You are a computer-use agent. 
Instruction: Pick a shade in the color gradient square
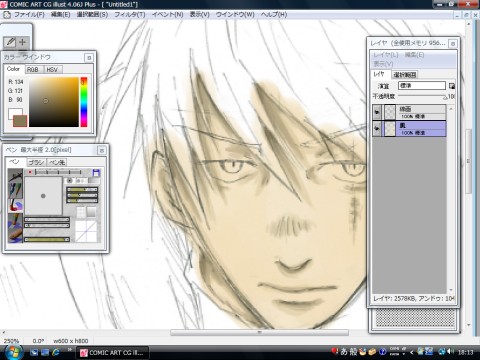pyautogui.click(x=54, y=102)
